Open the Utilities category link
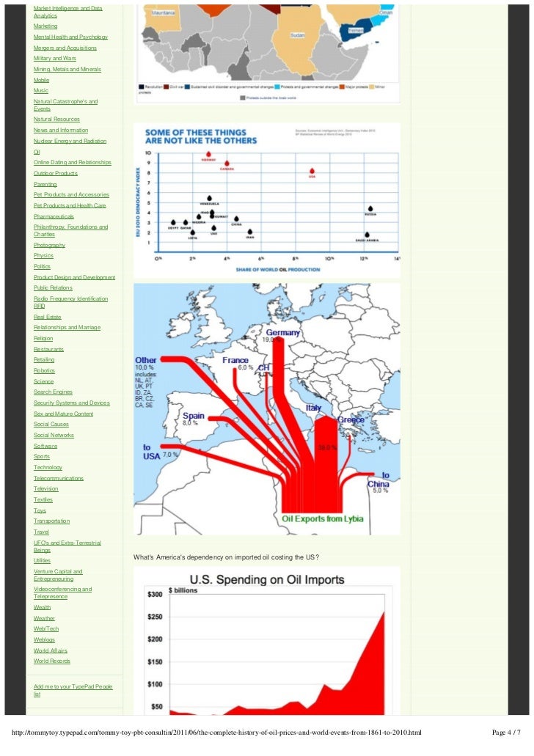This screenshot has height=756, width=534. [x=42, y=561]
